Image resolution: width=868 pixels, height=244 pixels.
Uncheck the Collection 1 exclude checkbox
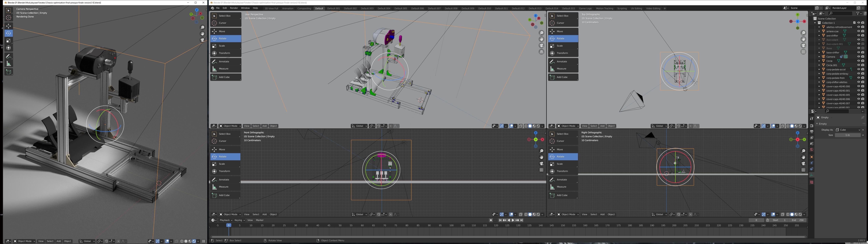pyautogui.click(x=854, y=23)
